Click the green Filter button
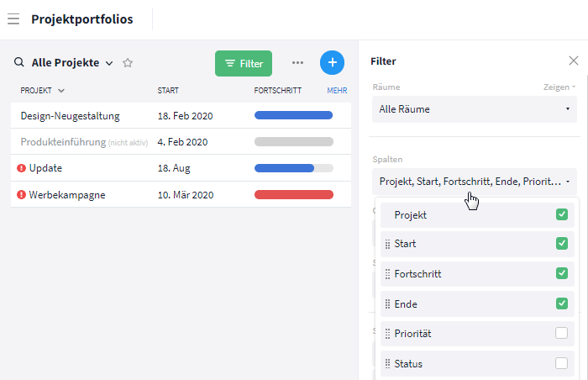 click(244, 63)
